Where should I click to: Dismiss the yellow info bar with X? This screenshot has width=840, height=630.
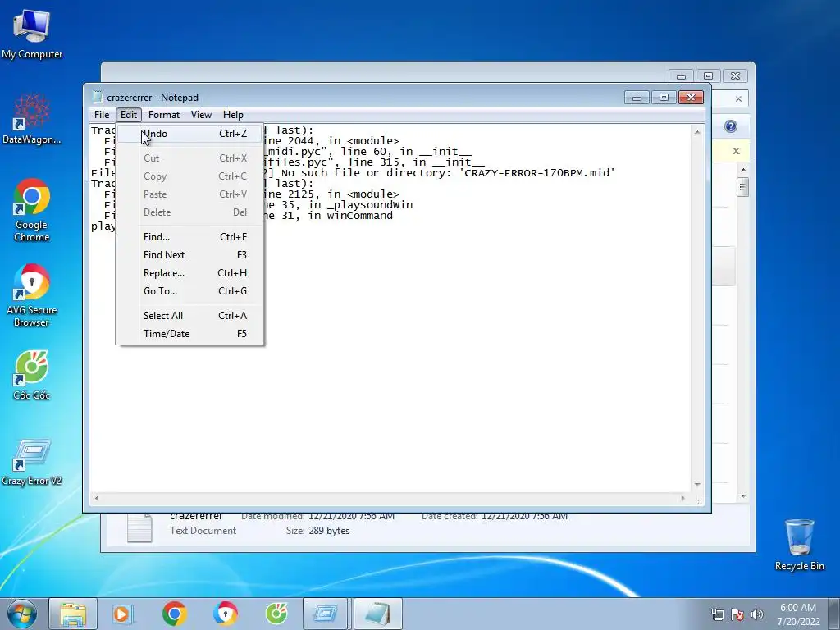736,151
